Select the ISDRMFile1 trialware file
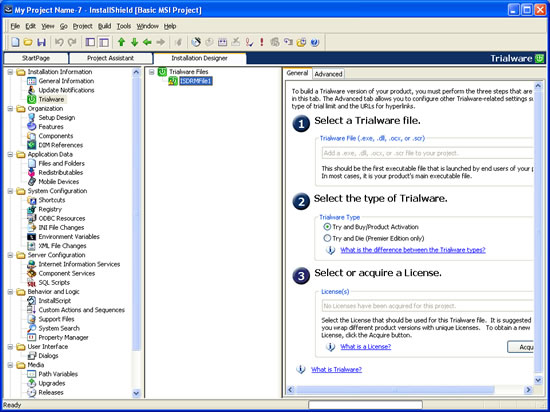Viewport: 550px width, 412px height. [x=196, y=81]
